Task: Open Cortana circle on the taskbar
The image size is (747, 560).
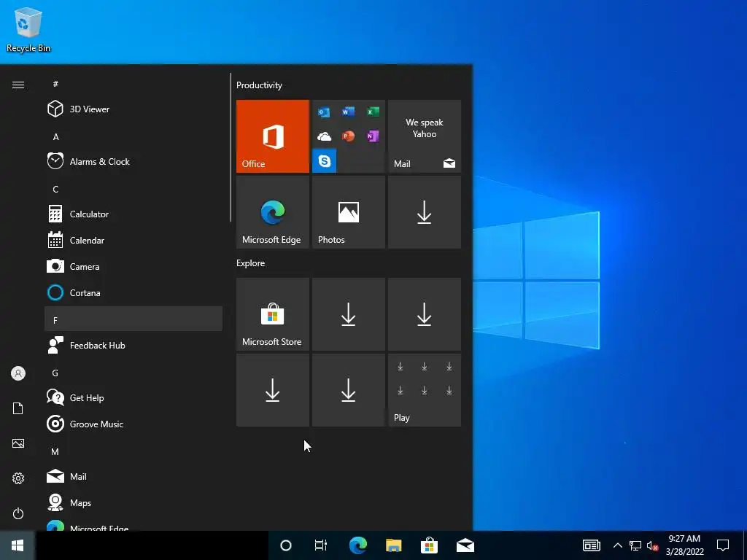Action: coord(285,545)
